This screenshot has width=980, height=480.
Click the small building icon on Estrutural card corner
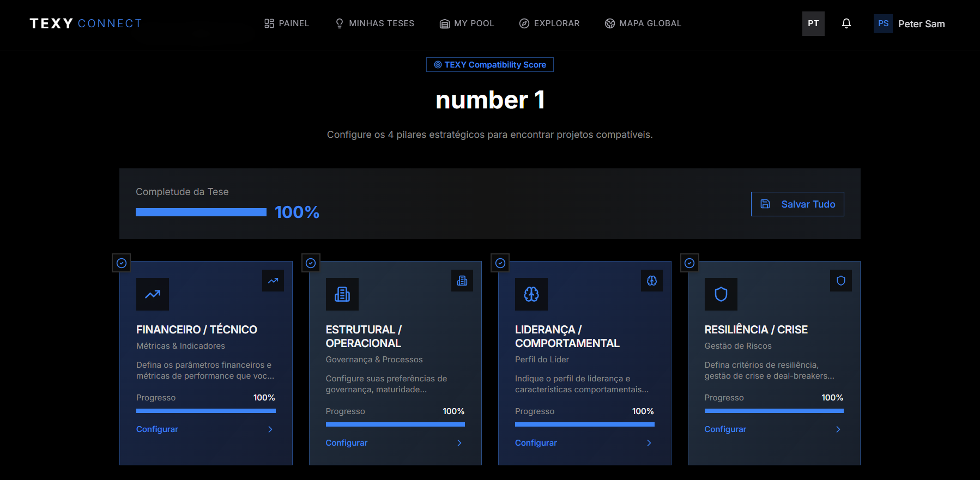(x=462, y=281)
